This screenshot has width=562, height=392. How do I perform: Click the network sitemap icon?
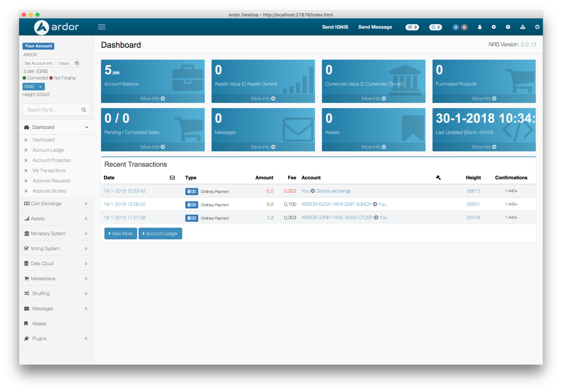pos(523,27)
